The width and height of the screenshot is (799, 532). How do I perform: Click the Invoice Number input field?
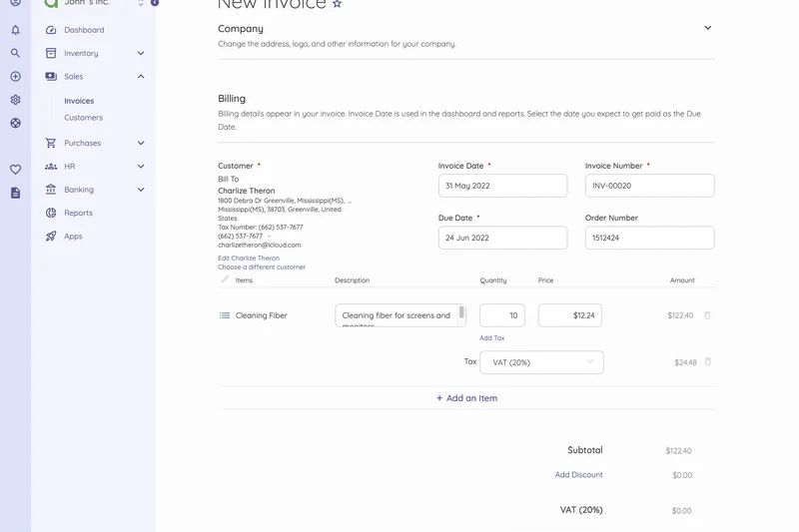coord(649,186)
